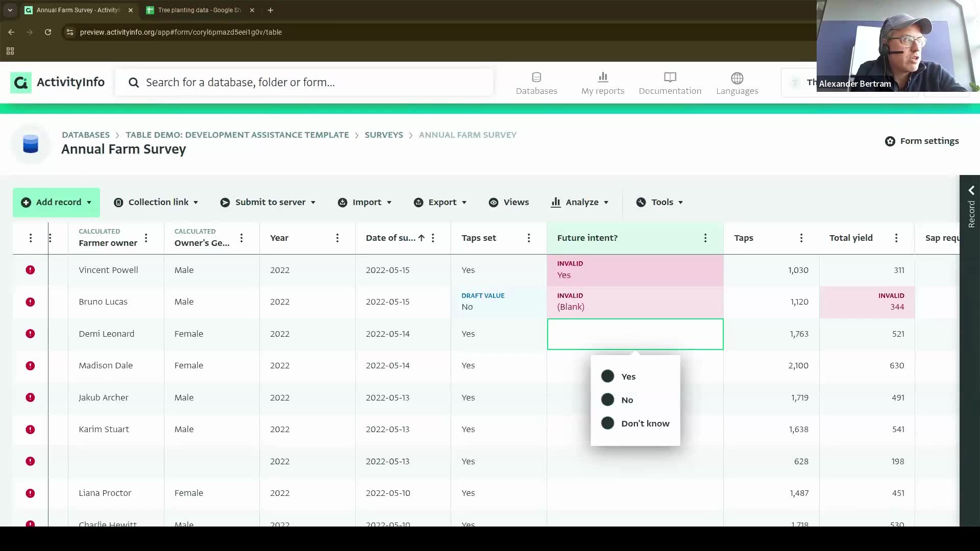Open the browser tab list dropdown
The width and height of the screenshot is (980, 551).
click(10, 10)
